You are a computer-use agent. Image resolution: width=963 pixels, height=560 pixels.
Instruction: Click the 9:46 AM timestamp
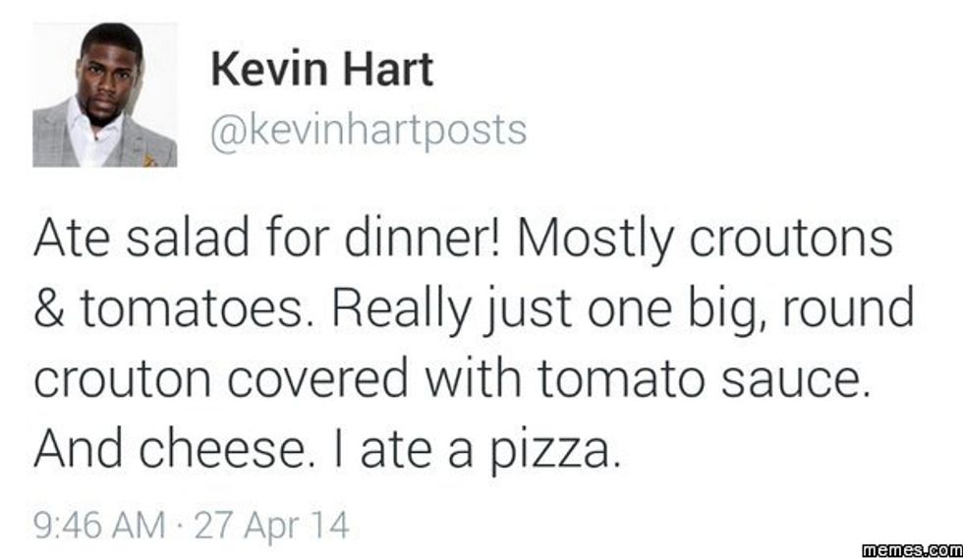tap(98, 524)
